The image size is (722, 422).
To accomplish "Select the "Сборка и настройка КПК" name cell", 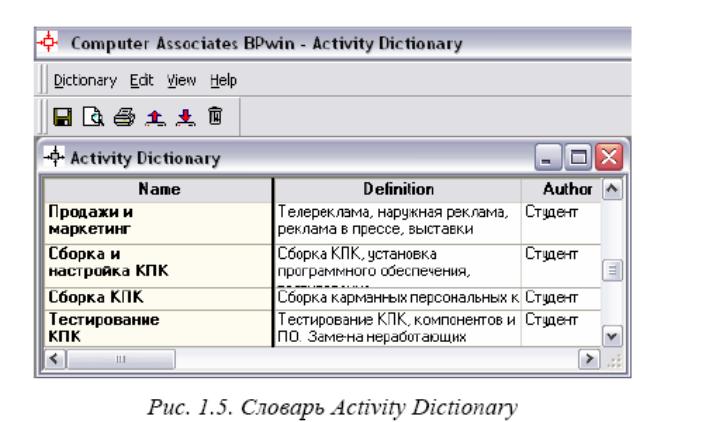I will 158,266.
